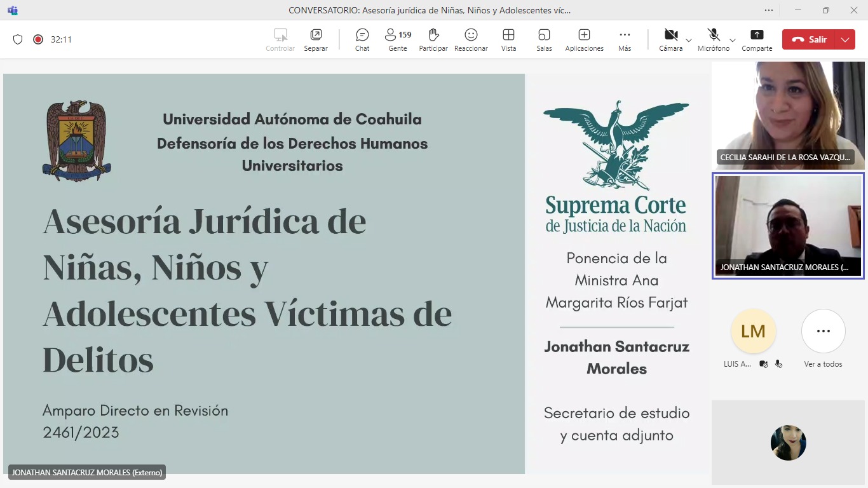
Task: Unmute the Micrófono
Action: tap(714, 39)
